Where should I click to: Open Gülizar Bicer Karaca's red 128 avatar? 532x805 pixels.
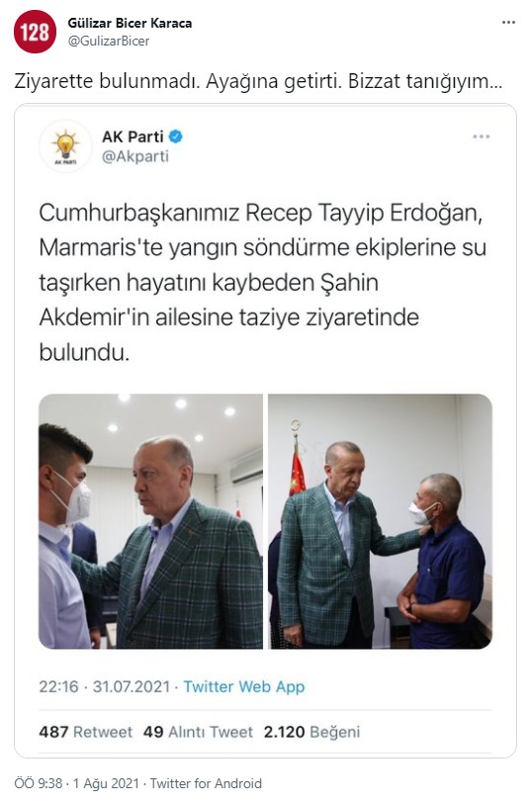35,32
